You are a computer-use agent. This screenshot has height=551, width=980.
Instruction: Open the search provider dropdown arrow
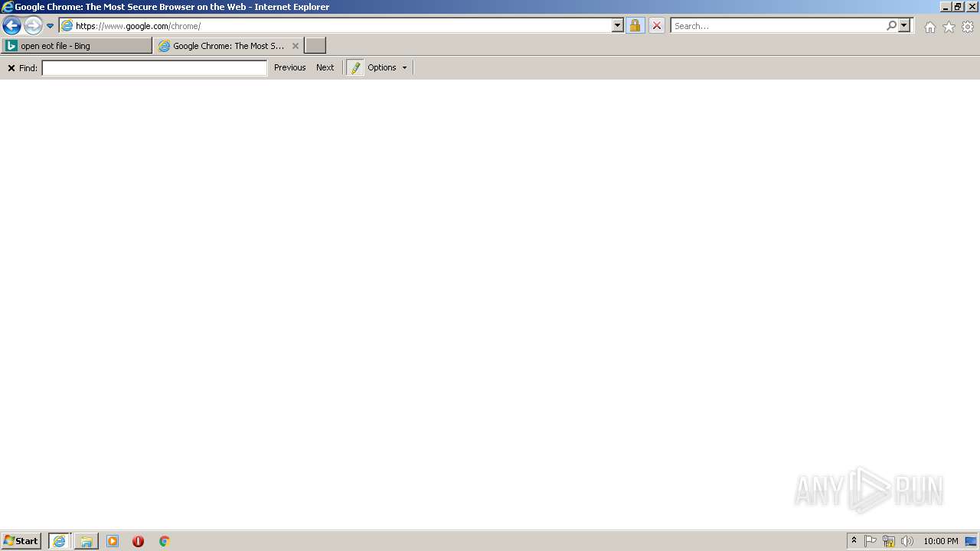[x=904, y=25]
